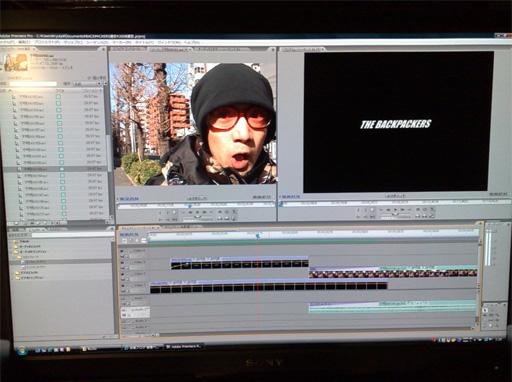The height and width of the screenshot is (382, 512).
Task: Toggle loop playback in Program monitor
Action: point(418,210)
